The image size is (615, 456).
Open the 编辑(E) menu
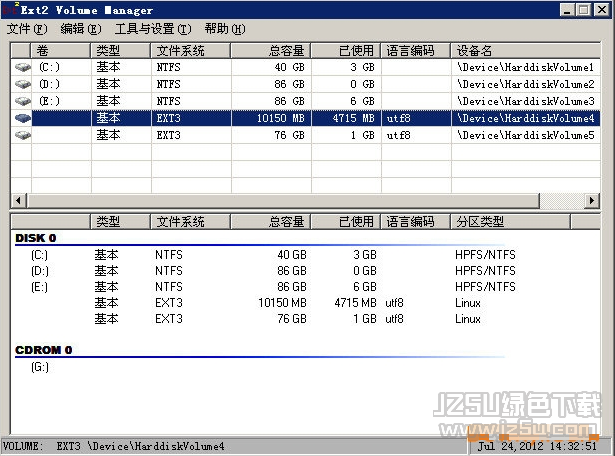[x=81, y=29]
